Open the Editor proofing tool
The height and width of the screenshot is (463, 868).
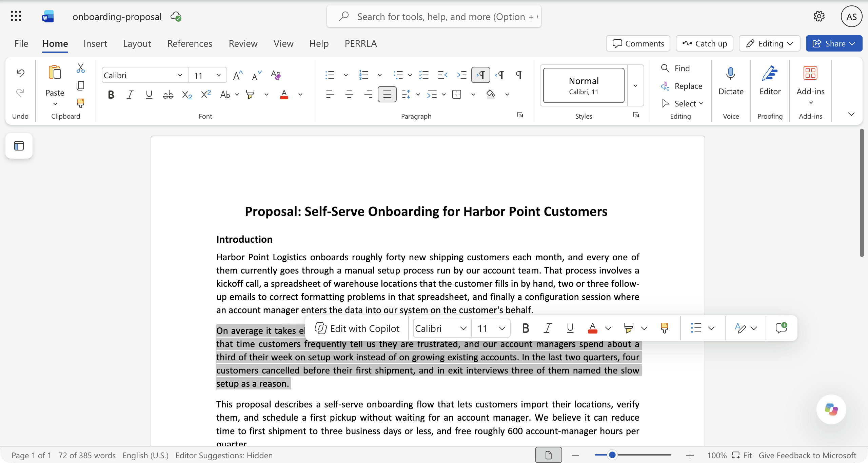(x=770, y=81)
